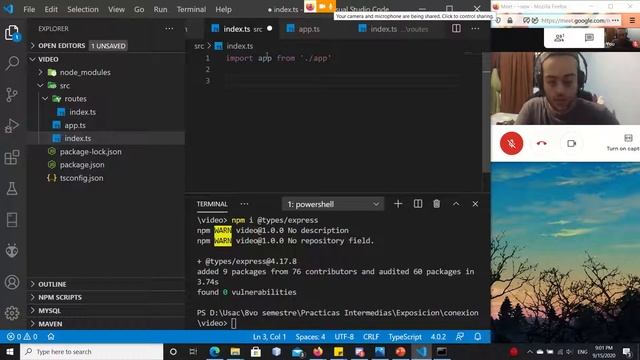Open the Run menu

(x=160, y=9)
